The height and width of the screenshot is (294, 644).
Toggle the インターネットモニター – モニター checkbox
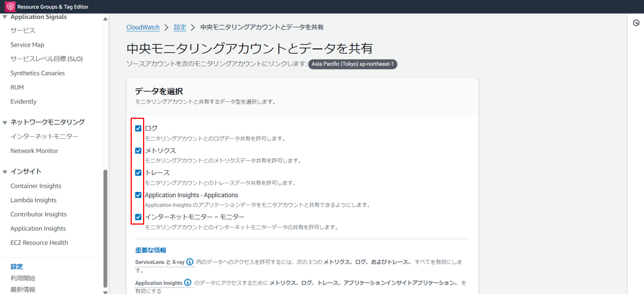138,216
